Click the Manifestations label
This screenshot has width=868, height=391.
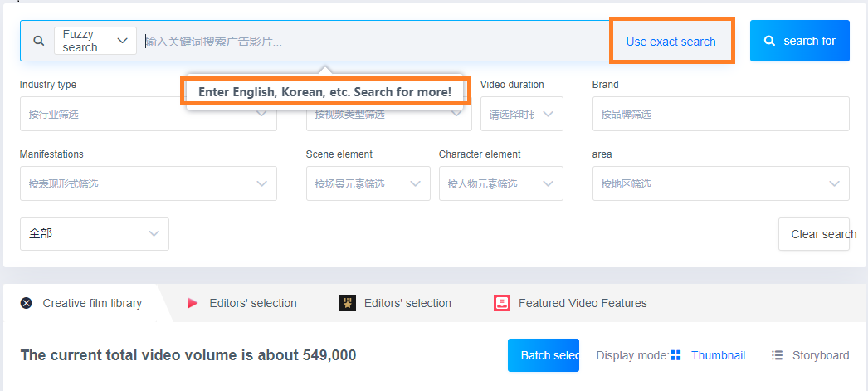pos(51,154)
